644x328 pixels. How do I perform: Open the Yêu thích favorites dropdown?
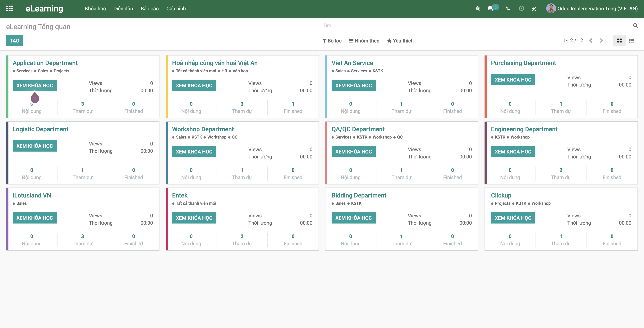click(x=400, y=41)
